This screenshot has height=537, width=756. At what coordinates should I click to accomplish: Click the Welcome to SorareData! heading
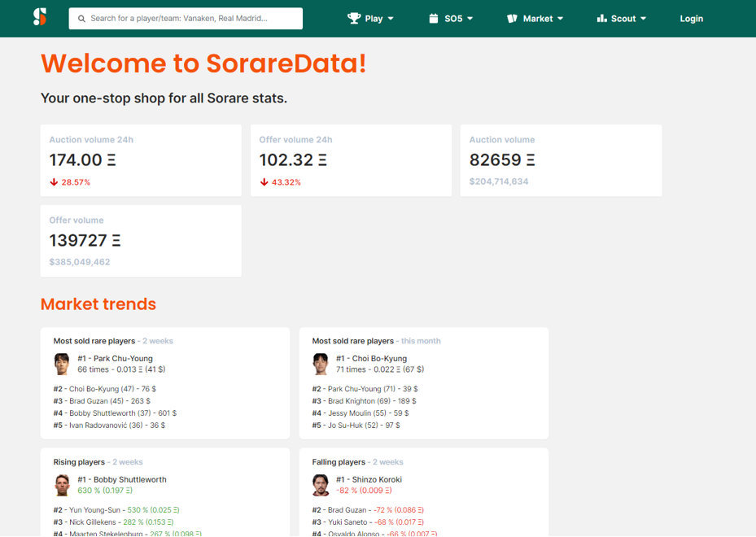[x=203, y=63]
